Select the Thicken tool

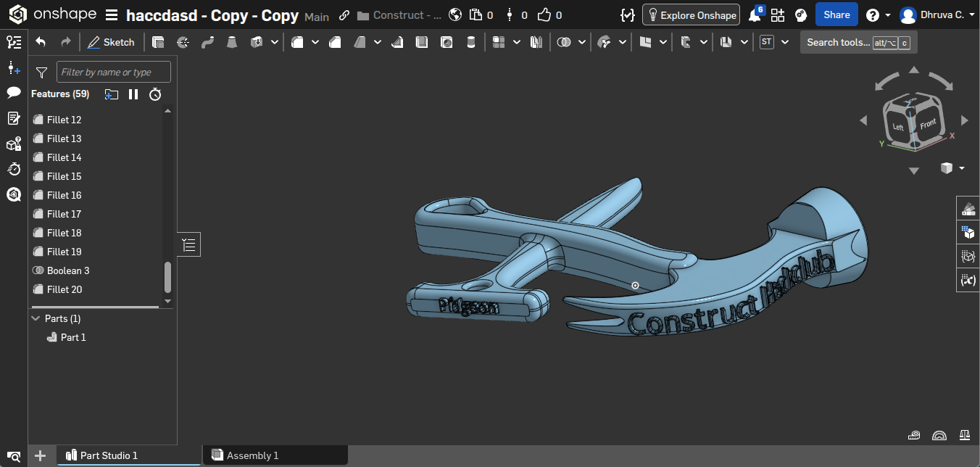click(256, 42)
